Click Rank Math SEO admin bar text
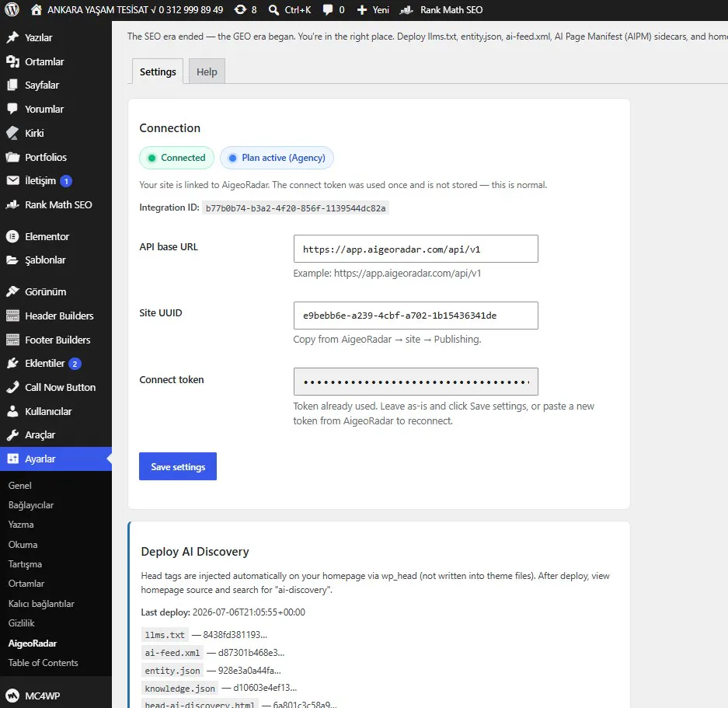This screenshot has height=708, width=728. 451,10
